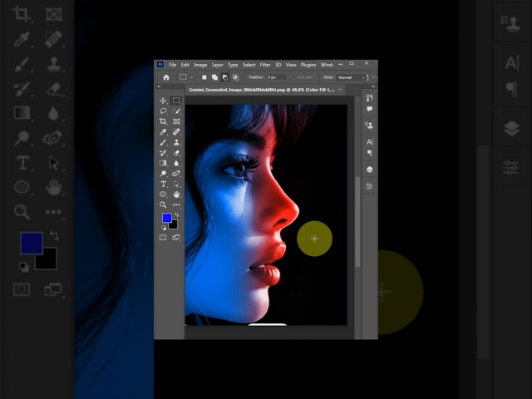Select the History Brush tool

(x=163, y=153)
